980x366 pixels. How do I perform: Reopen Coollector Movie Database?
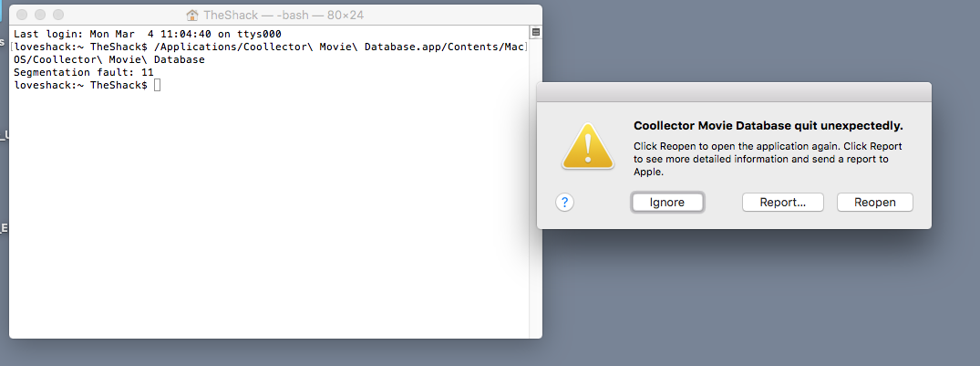pos(875,202)
